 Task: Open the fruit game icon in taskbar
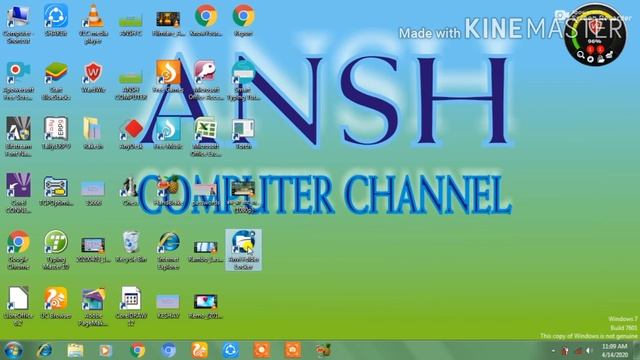click(x=324, y=350)
